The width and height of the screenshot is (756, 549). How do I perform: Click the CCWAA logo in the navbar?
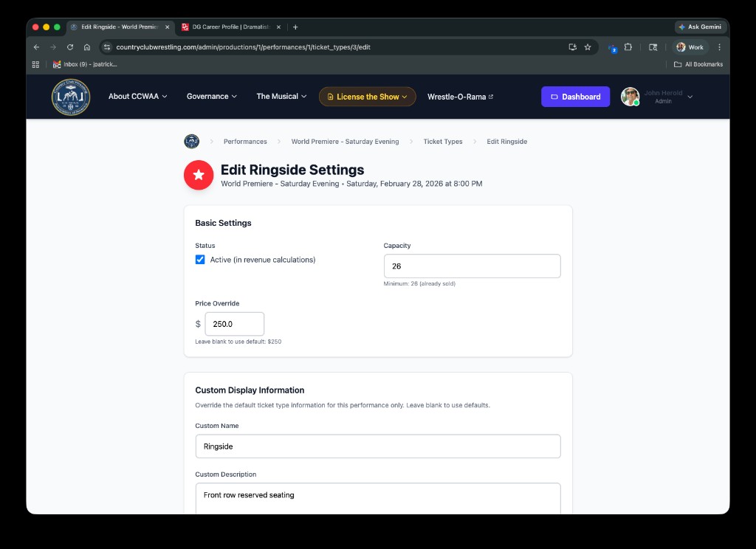point(70,97)
